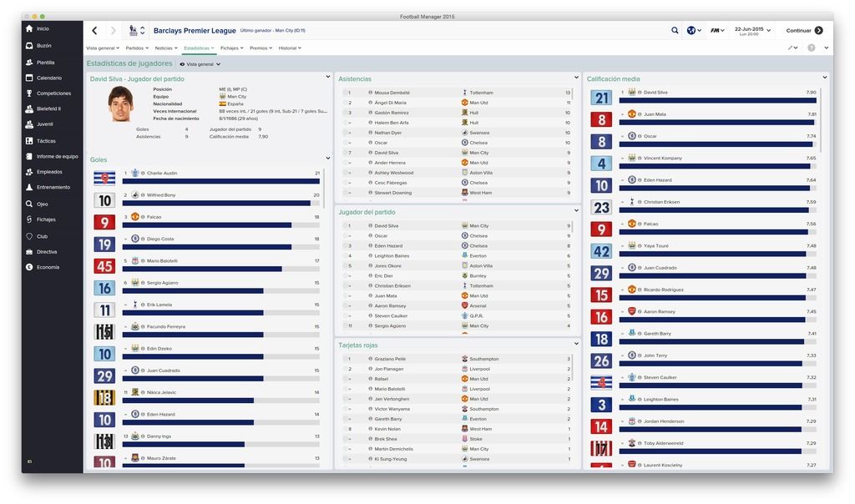Viewport: 855px width, 504px height.
Task: Click Yaya Touré's number 42 shirt thumbnail
Action: pos(601,251)
